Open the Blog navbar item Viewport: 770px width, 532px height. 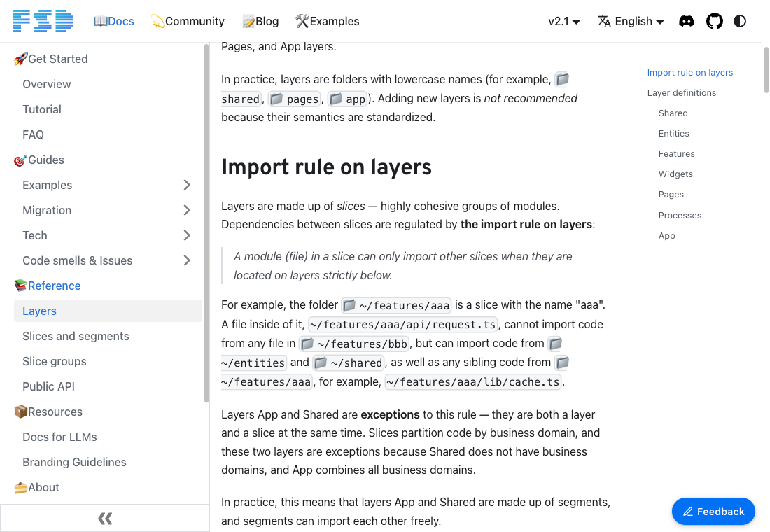pos(261,21)
